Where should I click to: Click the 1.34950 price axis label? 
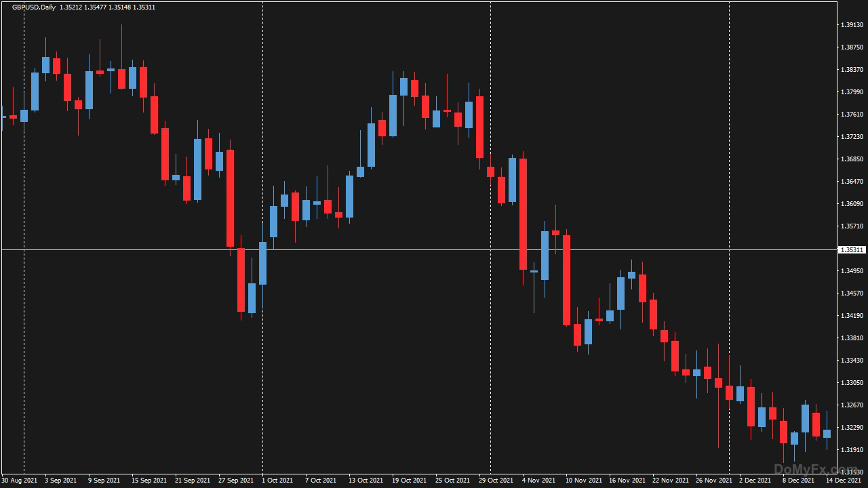tap(852, 271)
